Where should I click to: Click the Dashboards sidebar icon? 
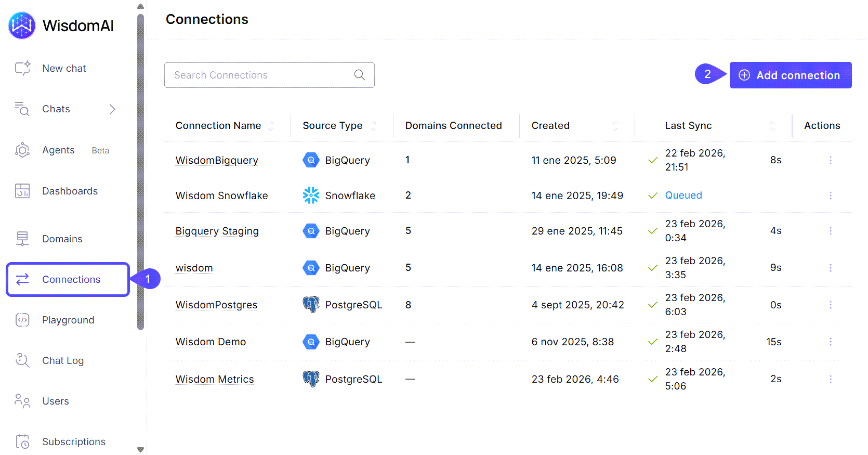22,191
